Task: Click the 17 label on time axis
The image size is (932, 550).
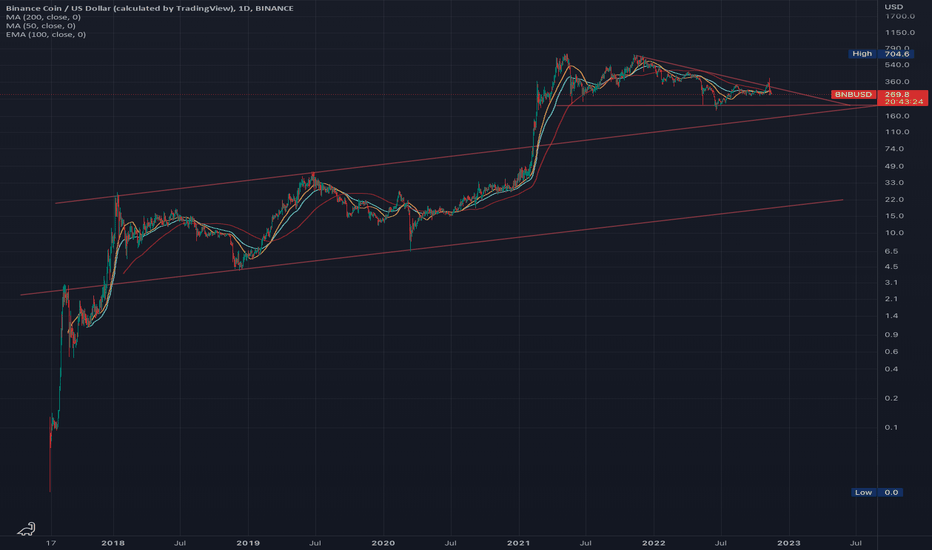Action: [52, 543]
